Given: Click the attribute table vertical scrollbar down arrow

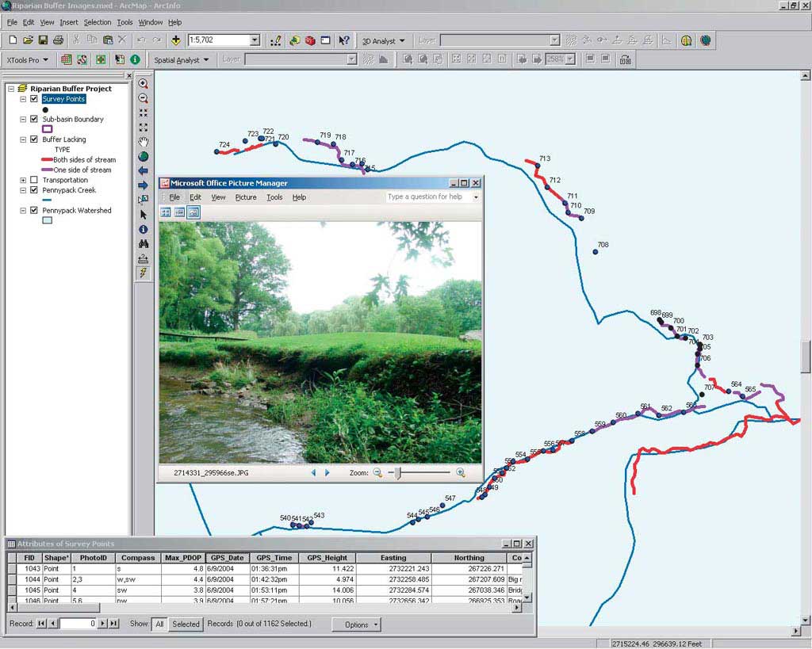Looking at the screenshot, I should click(527, 597).
